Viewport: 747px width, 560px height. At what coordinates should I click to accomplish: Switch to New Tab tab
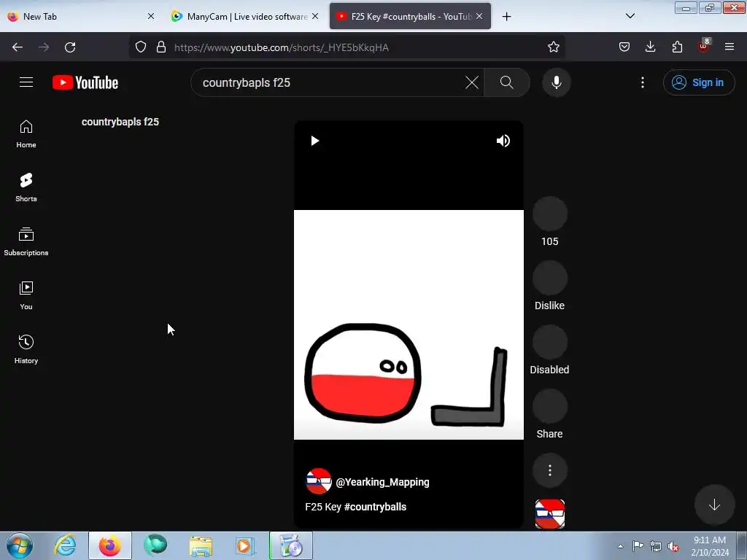tap(82, 16)
